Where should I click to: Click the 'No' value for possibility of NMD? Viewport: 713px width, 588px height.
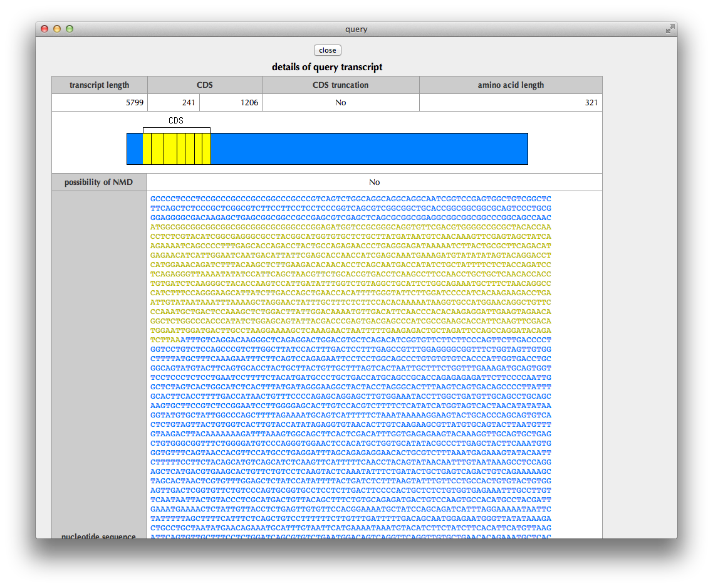(374, 182)
